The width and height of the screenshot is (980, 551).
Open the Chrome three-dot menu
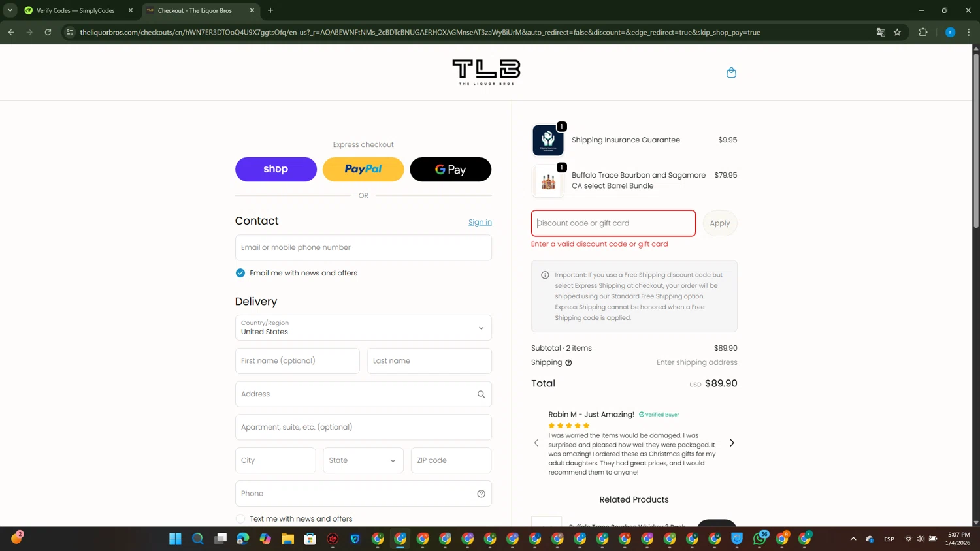tap(968, 32)
